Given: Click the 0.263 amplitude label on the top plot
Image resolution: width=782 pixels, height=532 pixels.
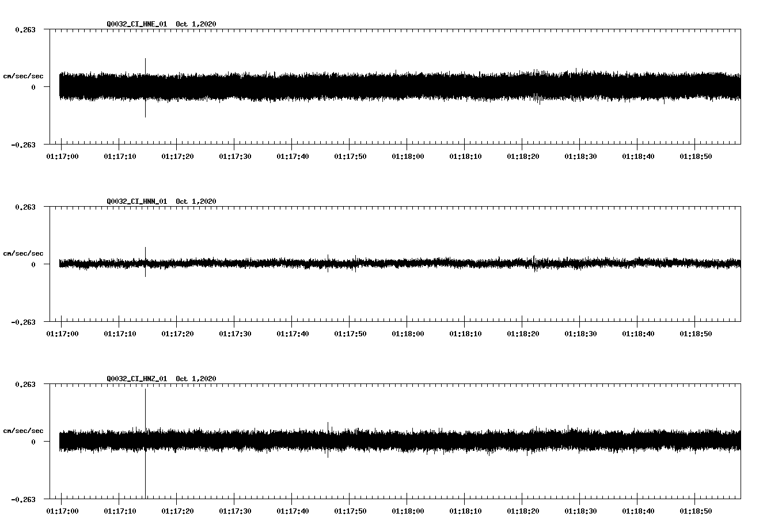Looking at the screenshot, I should [25, 29].
